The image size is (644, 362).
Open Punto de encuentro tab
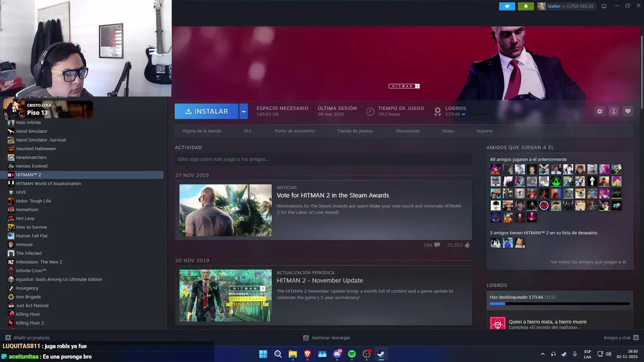pos(295,131)
